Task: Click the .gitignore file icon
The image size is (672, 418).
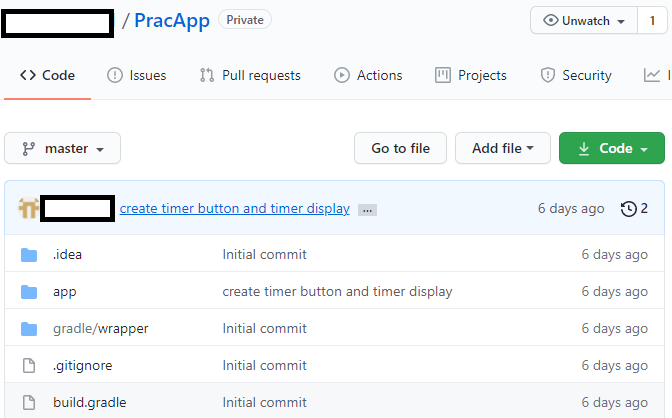Action: 29,366
